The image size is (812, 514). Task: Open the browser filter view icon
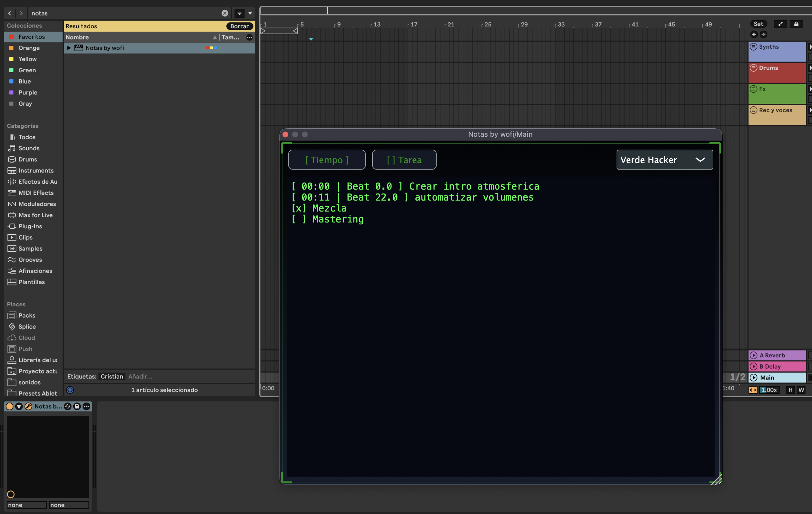pos(239,13)
